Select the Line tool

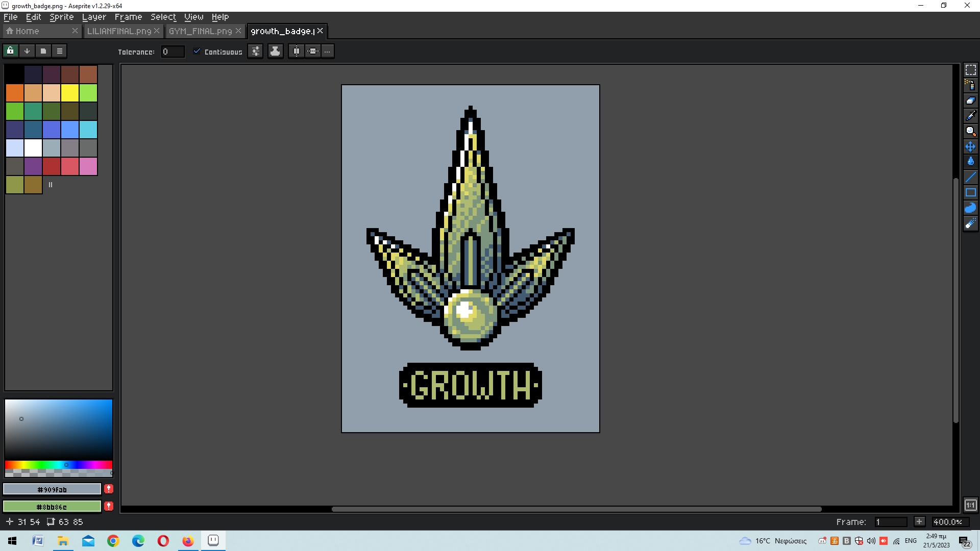[970, 177]
